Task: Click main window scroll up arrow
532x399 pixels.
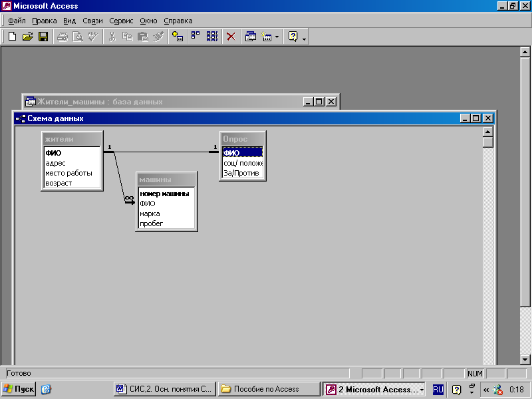Action: (x=525, y=52)
